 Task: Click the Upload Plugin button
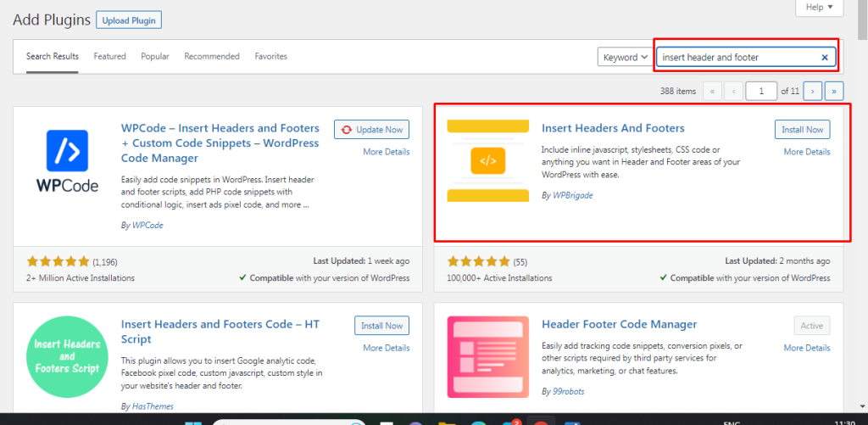click(x=129, y=20)
